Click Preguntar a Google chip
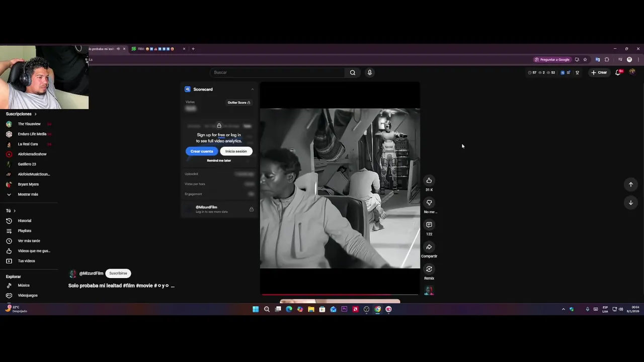The image size is (644, 362). coord(552,59)
